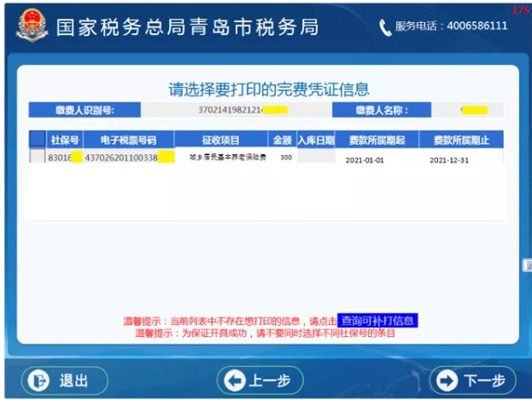Image resolution: width=532 pixels, height=400 pixels.
Task: Tick the checkbox for the 83016 record row
Action: pos(38,158)
